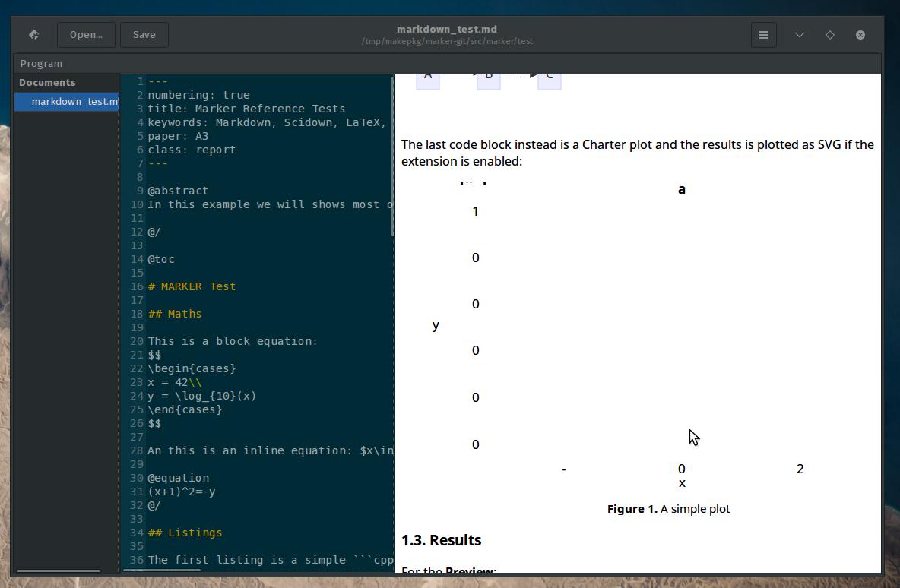Click line 6 'class: report'
Screen dimensions: 900x588
coord(192,150)
